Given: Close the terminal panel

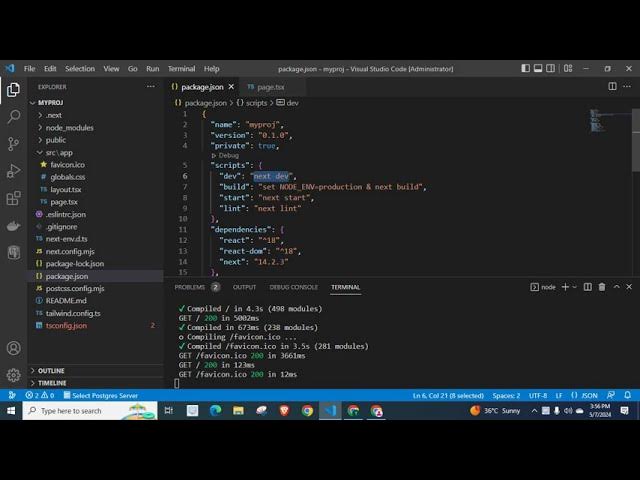Looking at the screenshot, I should [629, 287].
